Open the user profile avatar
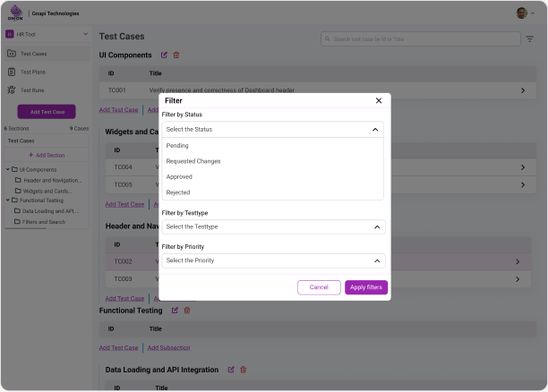The width and height of the screenshot is (548, 392). 521,13
